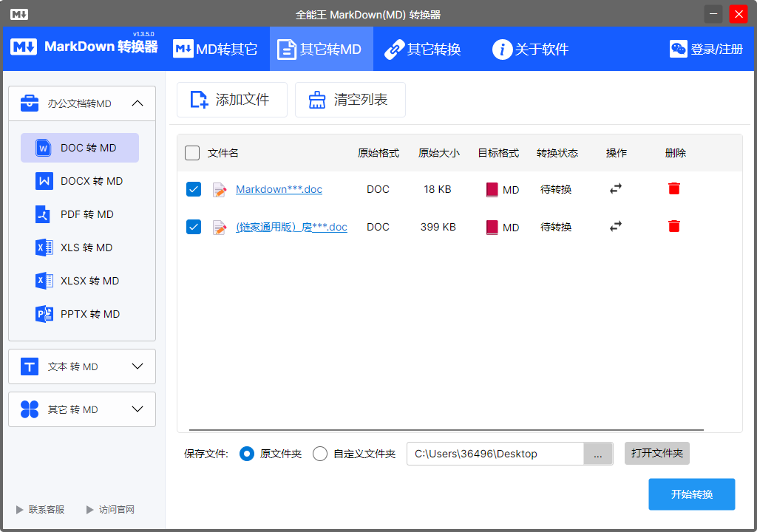This screenshot has height=532, width=757.
Task: Click the document icon of (链家通用版)_房***.doc
Action: coord(220,228)
